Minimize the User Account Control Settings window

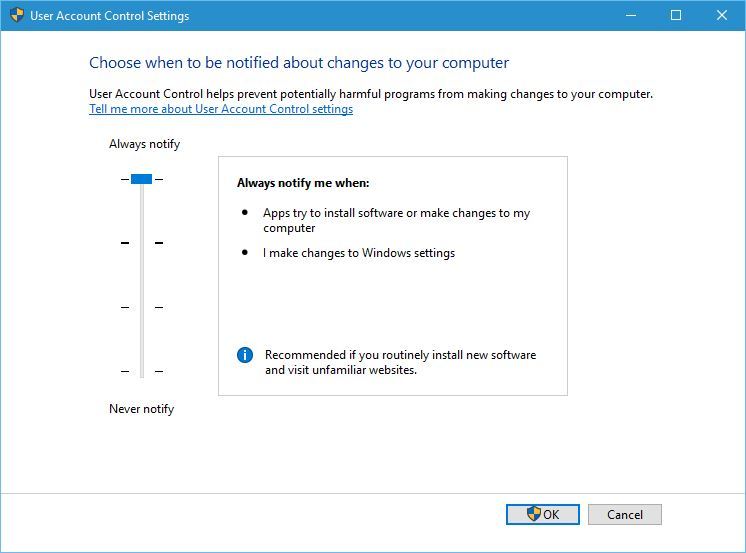coord(631,15)
